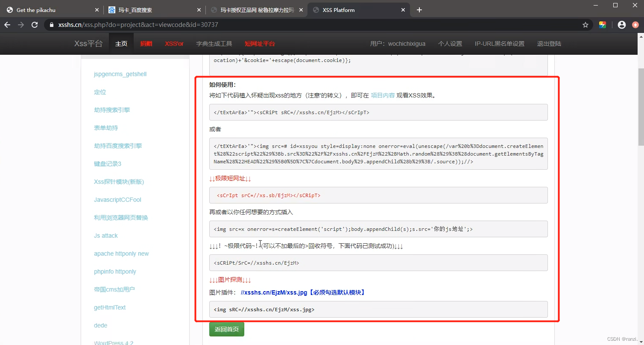The height and width of the screenshot is (345, 644).
Task: Click 退出登陆 to log out
Action: (x=549, y=44)
